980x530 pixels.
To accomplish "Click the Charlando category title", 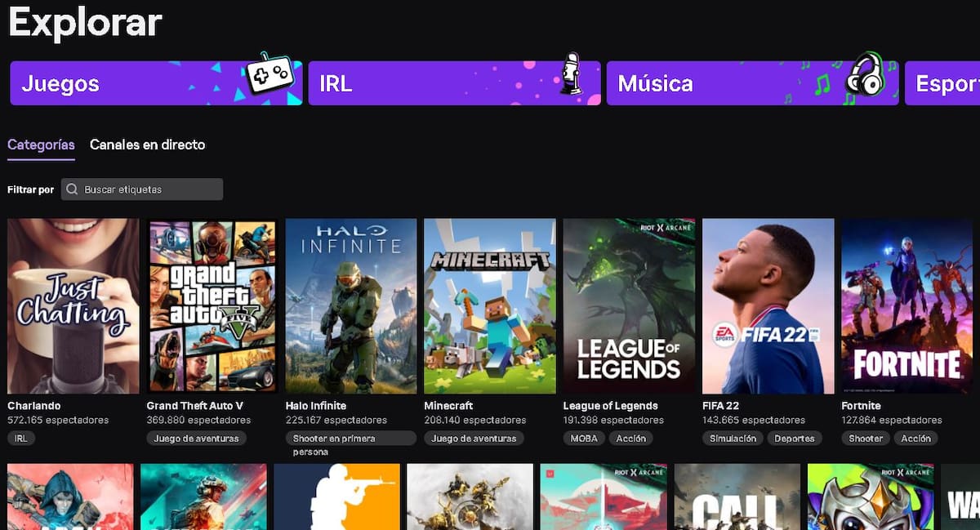I will [34, 406].
